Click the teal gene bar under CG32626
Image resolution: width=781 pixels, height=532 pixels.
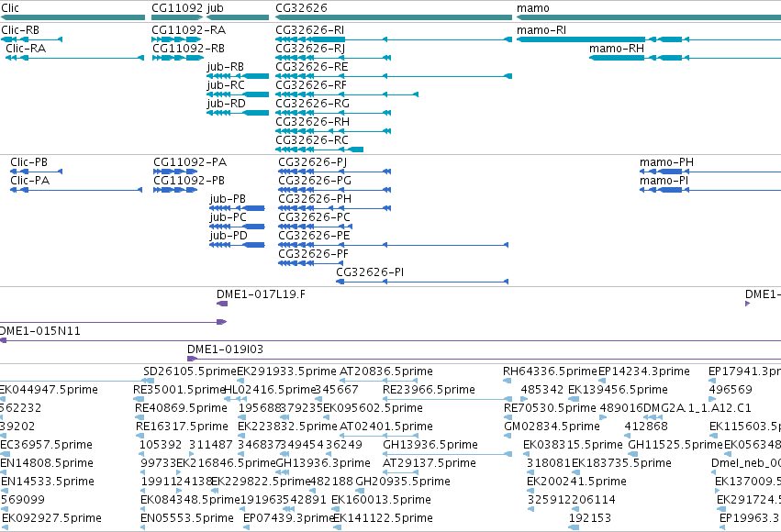click(394, 18)
